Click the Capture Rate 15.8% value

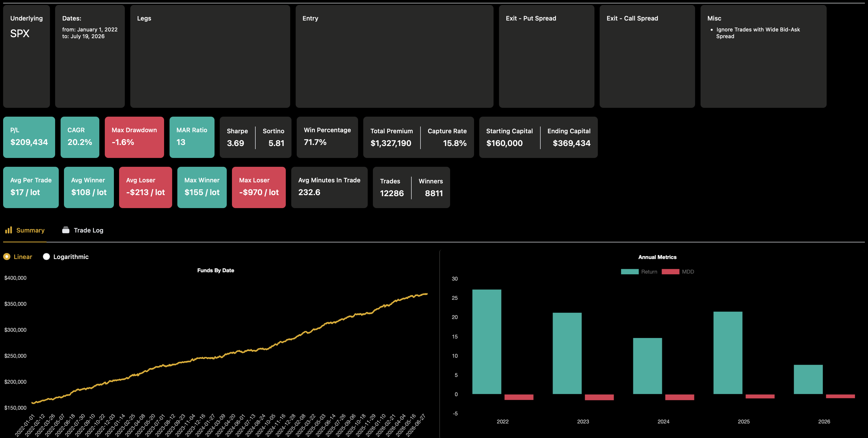pyautogui.click(x=455, y=143)
